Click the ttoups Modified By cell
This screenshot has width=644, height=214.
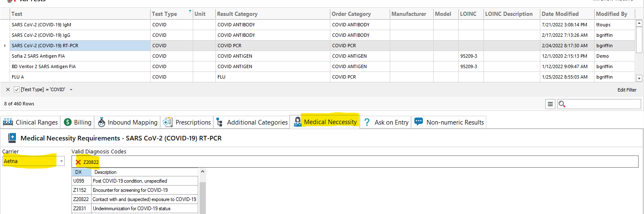coord(615,25)
